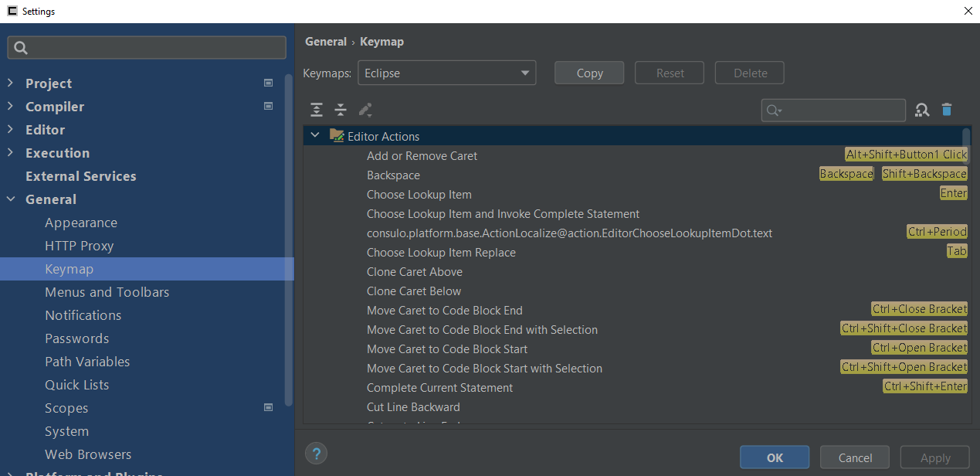Click the icon beside Scopes entry
This screenshot has height=476, width=980.
[268, 407]
